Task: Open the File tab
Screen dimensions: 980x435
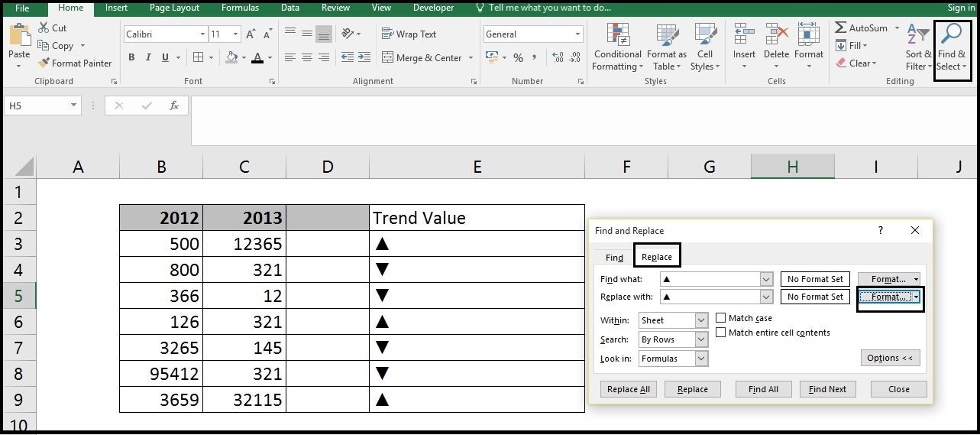Action: (x=22, y=8)
